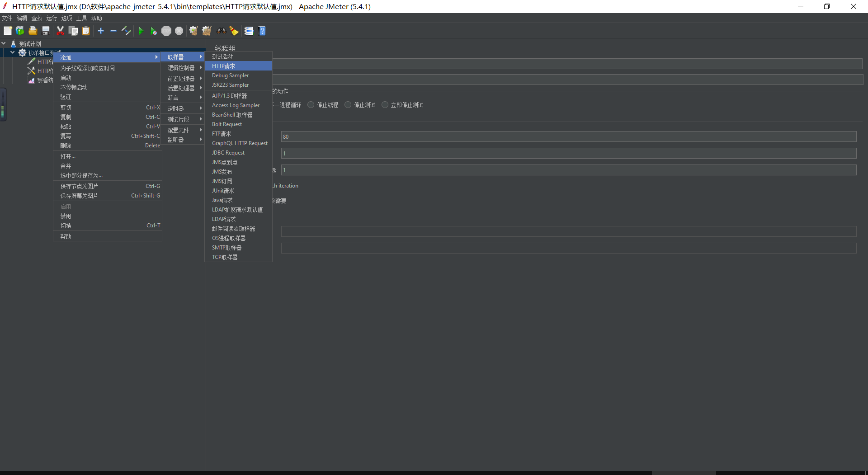Expand the 逻辑控制器 submenu
The height and width of the screenshot is (475, 868).
(182, 67)
